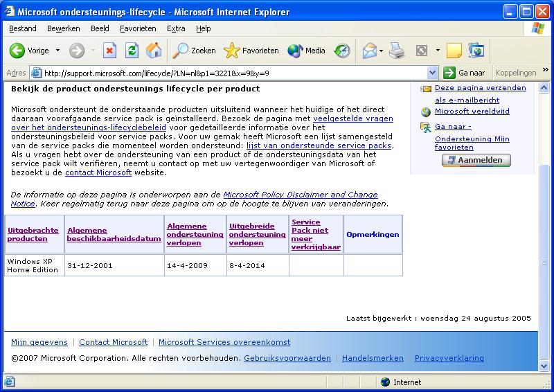
Task: Open the veelgestelde vragen link
Action: pos(353,118)
